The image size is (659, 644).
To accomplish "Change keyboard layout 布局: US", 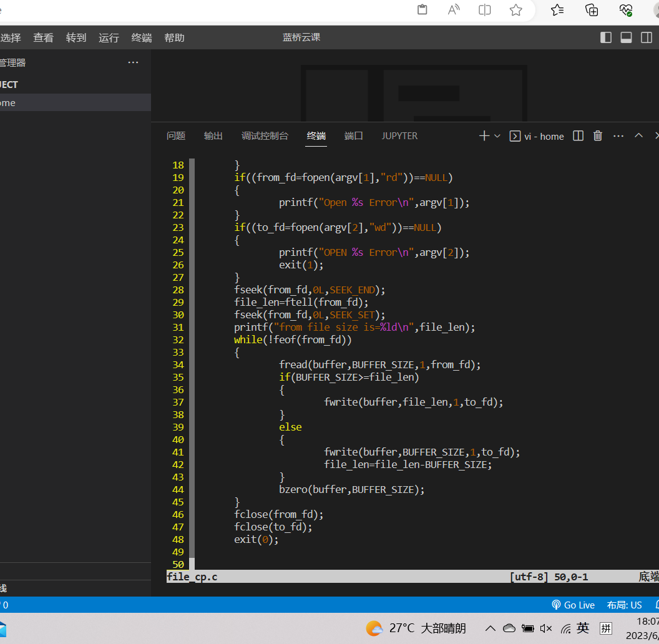I will coord(624,605).
